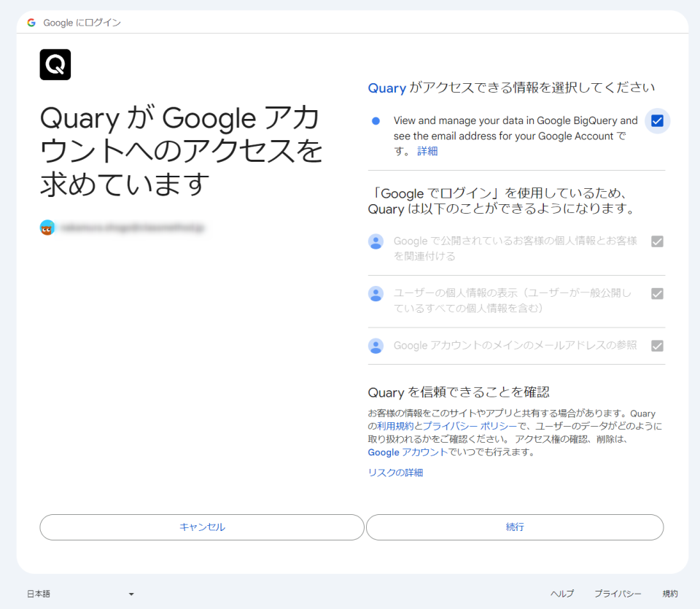The height and width of the screenshot is (609, 700).
Task: Open the 日本語 language selector
Action: [80, 594]
